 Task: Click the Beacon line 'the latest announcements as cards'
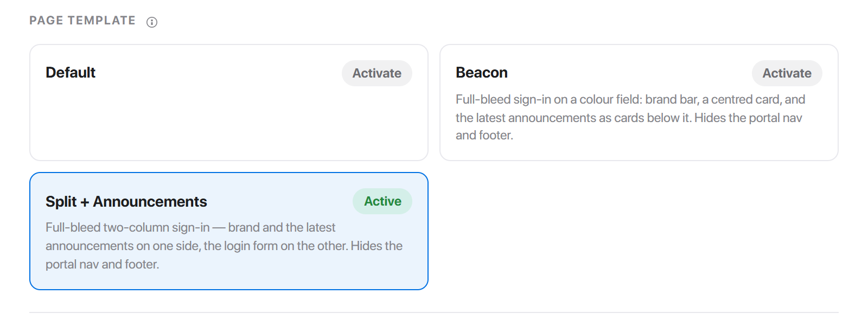pyautogui.click(x=629, y=118)
